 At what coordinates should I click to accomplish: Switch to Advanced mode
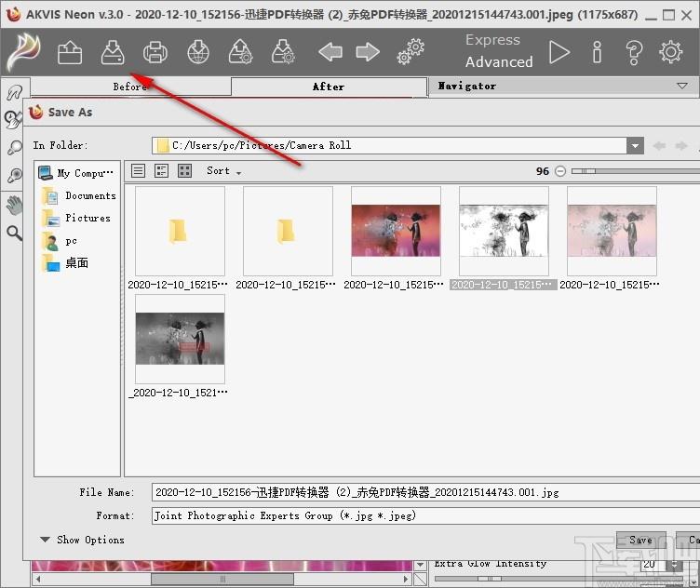[499, 62]
